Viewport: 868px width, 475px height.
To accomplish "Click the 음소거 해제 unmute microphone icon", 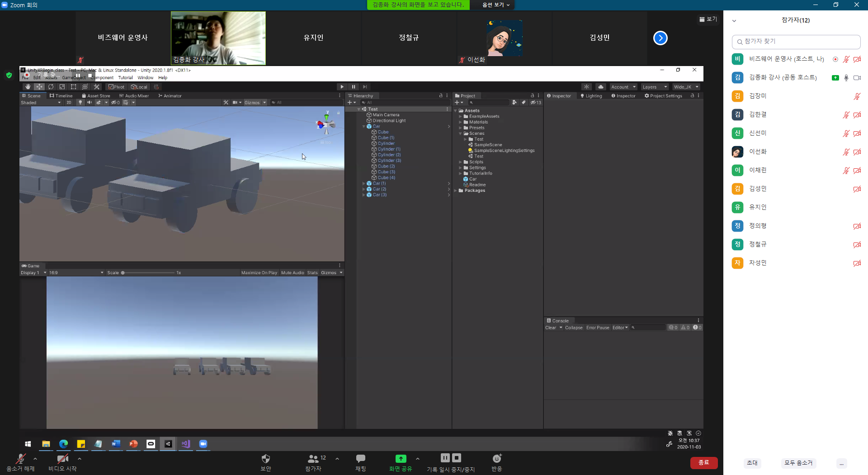I will 20,459.
